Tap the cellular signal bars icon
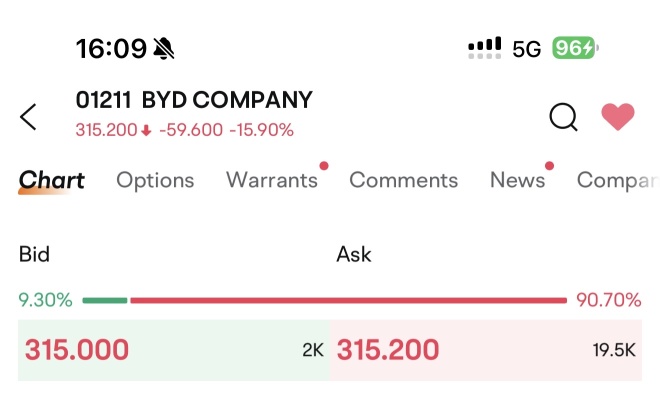This screenshot has height=406, width=660. tap(485, 47)
